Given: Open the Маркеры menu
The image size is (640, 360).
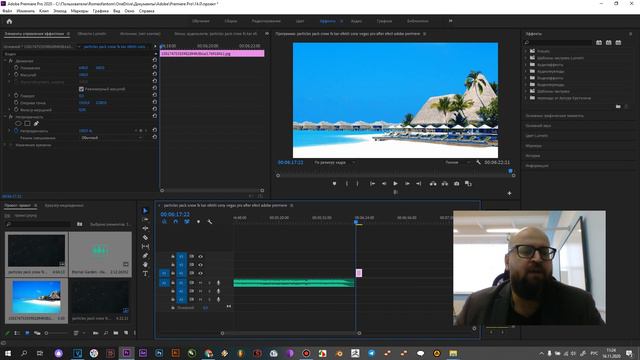Looking at the screenshot, I should click(79, 11).
